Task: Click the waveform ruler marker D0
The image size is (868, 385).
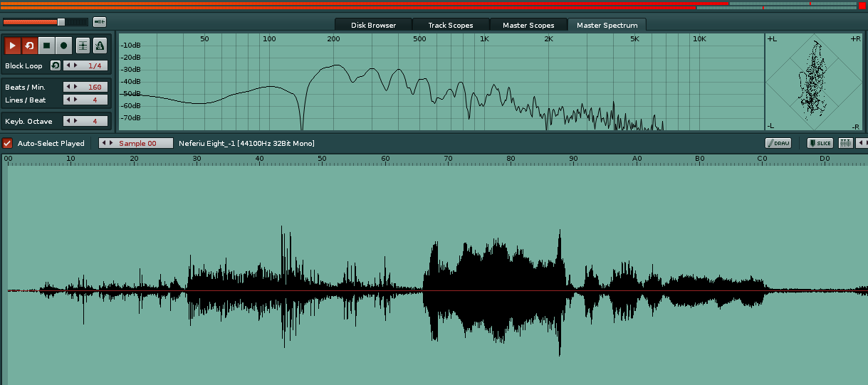Action: [825, 158]
